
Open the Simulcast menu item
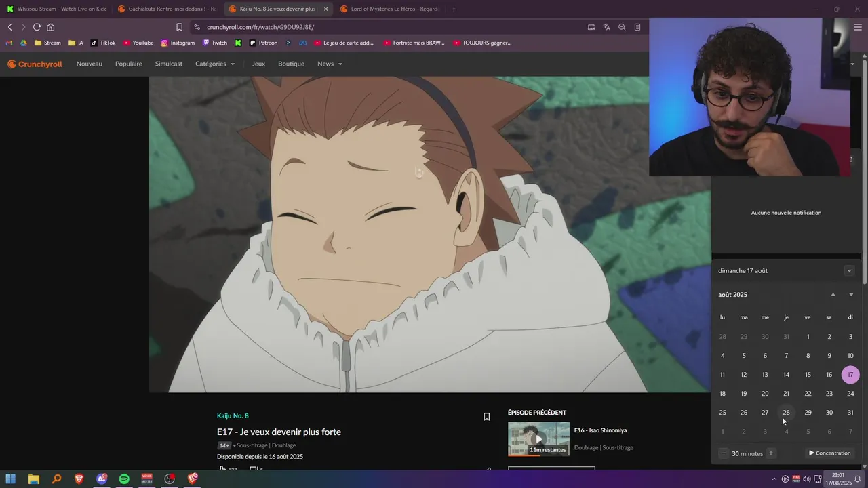coord(169,64)
